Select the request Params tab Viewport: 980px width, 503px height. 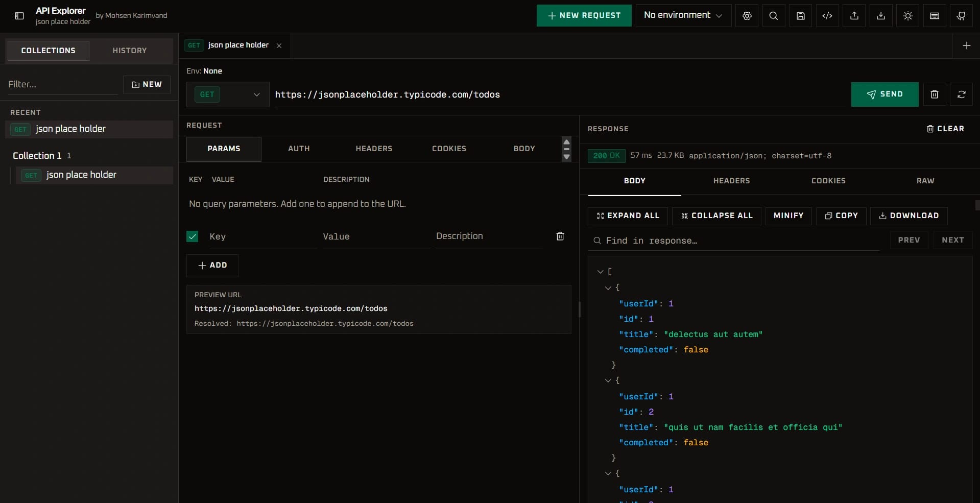pyautogui.click(x=224, y=149)
